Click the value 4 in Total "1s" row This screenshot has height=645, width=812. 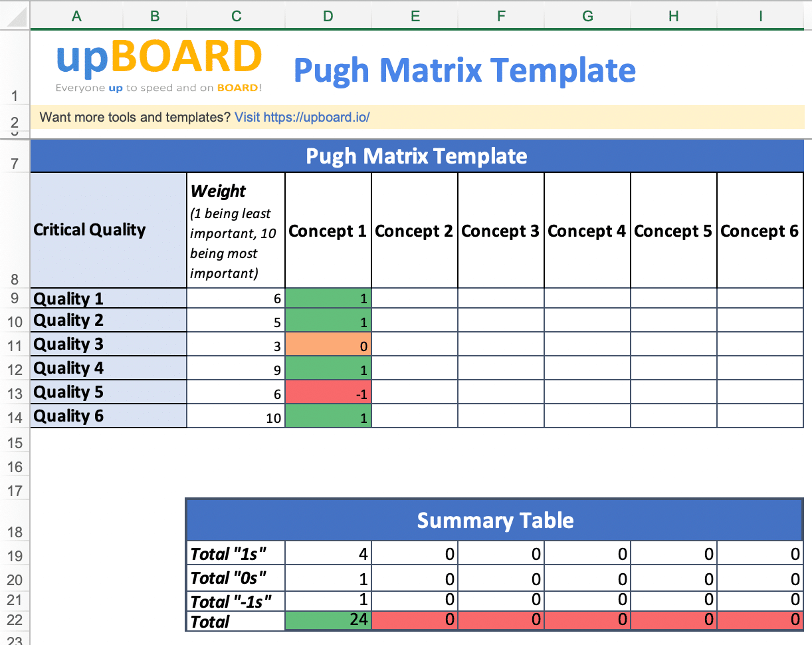click(x=328, y=553)
